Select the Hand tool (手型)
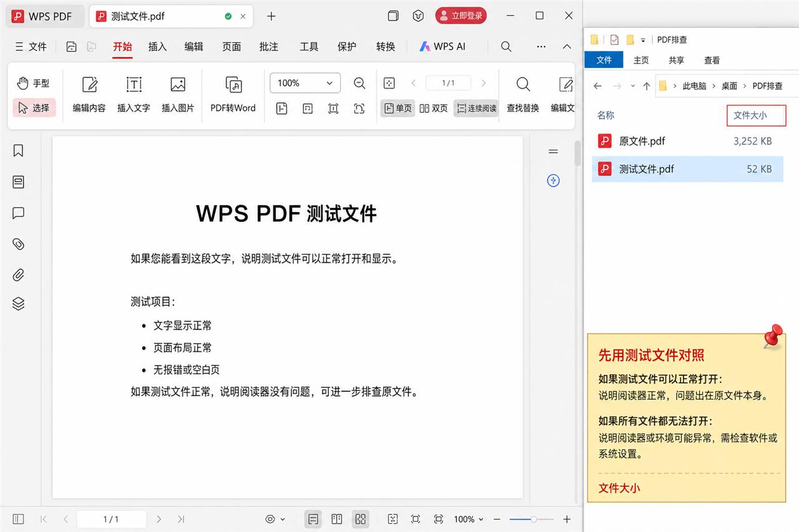The height and width of the screenshot is (532, 799). (34, 83)
